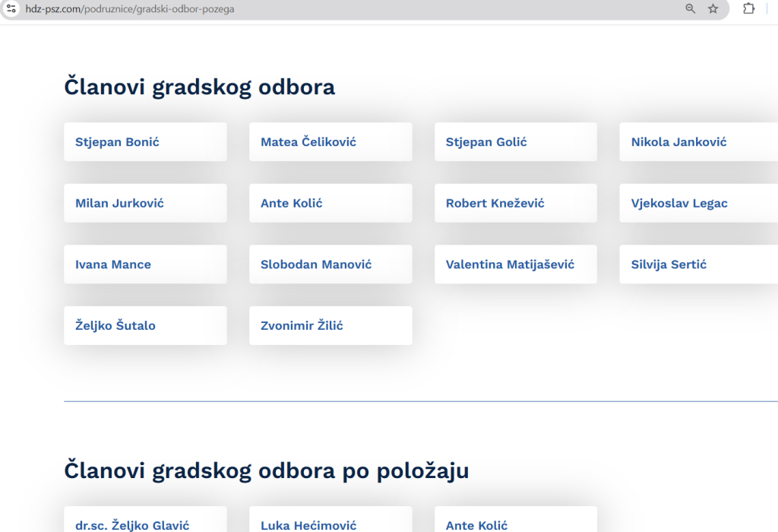Open Vjekoslav Legac member card
Screen dimensions: 778x532
(699, 203)
